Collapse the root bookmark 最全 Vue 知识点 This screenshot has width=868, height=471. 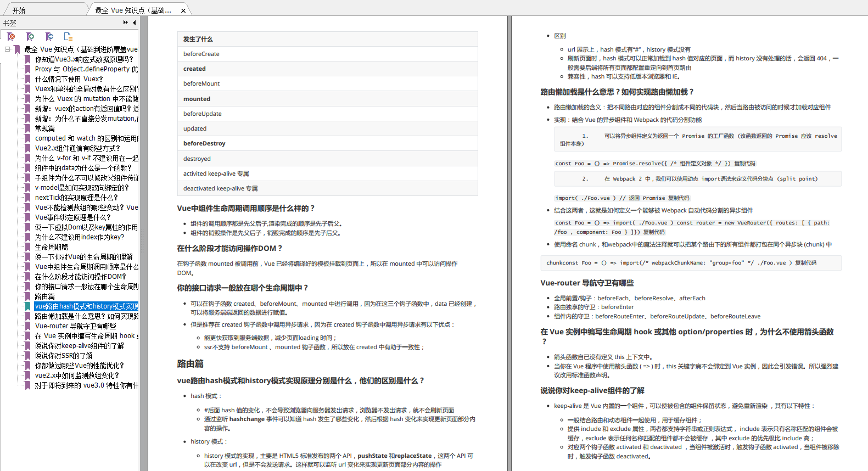tap(8, 49)
